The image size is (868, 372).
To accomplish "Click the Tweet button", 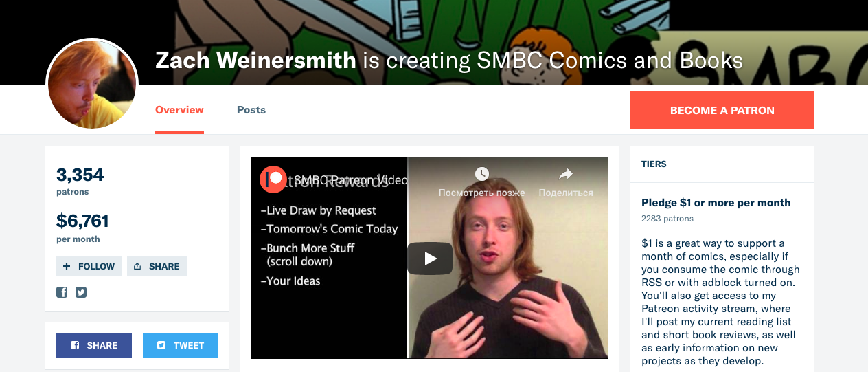I will tap(181, 345).
